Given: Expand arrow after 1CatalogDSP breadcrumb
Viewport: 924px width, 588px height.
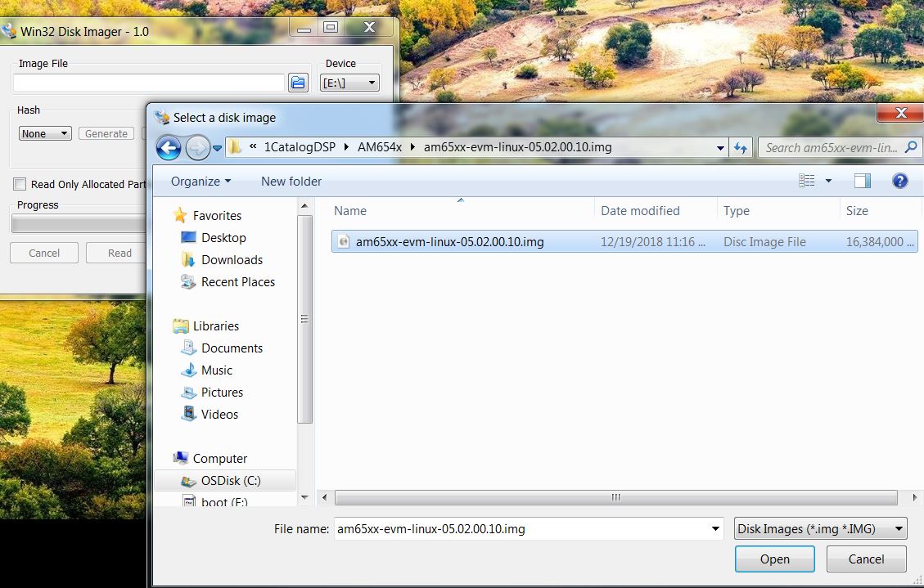Looking at the screenshot, I should (x=346, y=147).
